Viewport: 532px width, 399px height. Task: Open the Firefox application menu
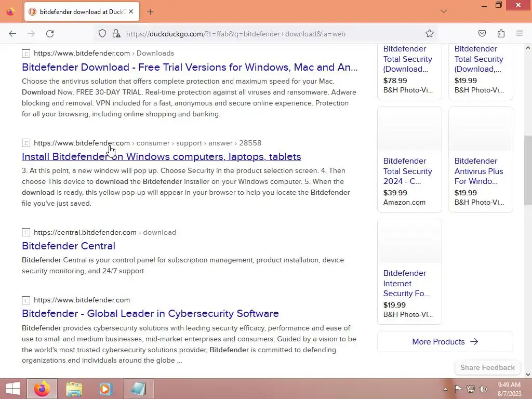[520, 33]
